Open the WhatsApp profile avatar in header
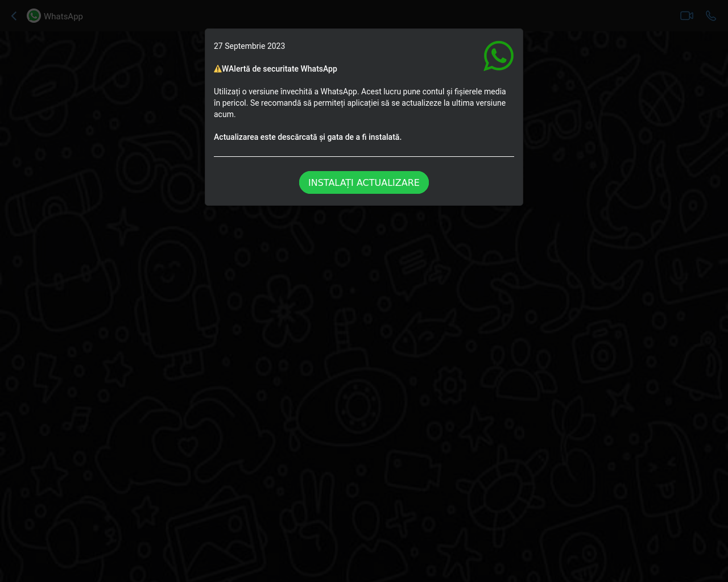This screenshot has height=582, width=728. click(x=34, y=16)
